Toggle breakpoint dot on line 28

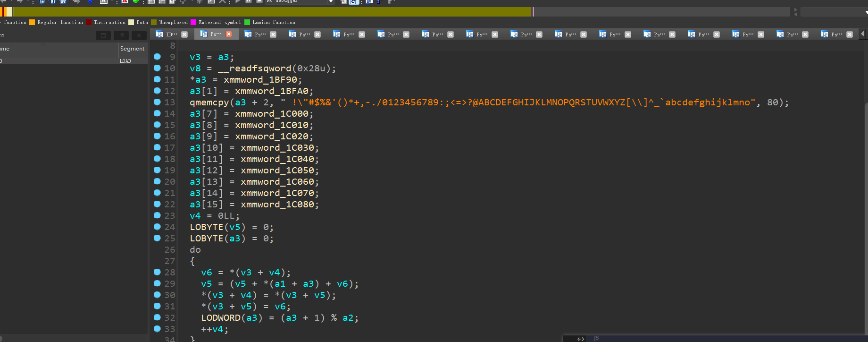(157, 272)
